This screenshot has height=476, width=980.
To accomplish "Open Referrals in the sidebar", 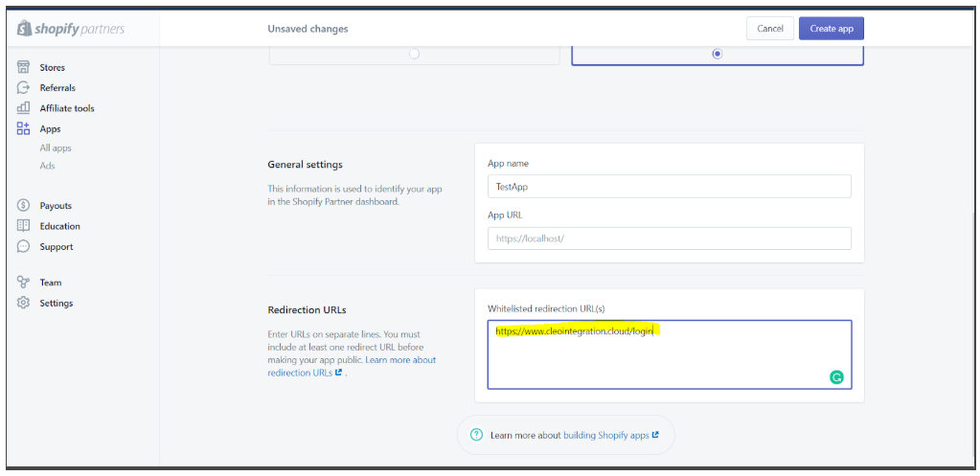I will pyautogui.click(x=57, y=88).
